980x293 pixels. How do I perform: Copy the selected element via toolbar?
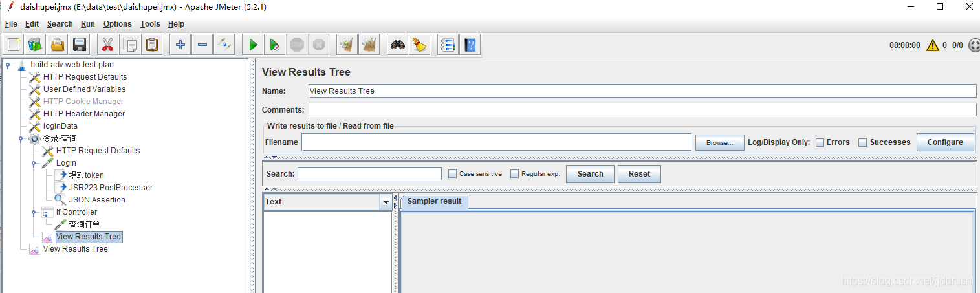point(130,45)
